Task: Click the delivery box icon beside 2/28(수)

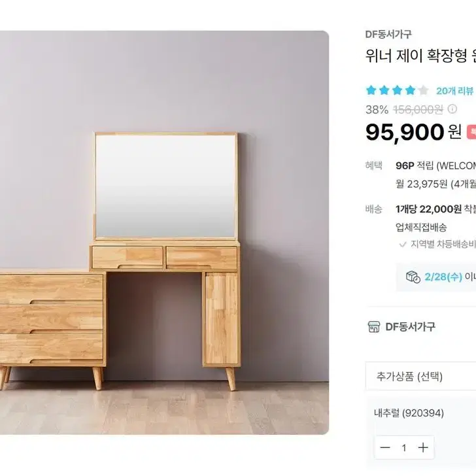Action: pos(413,277)
